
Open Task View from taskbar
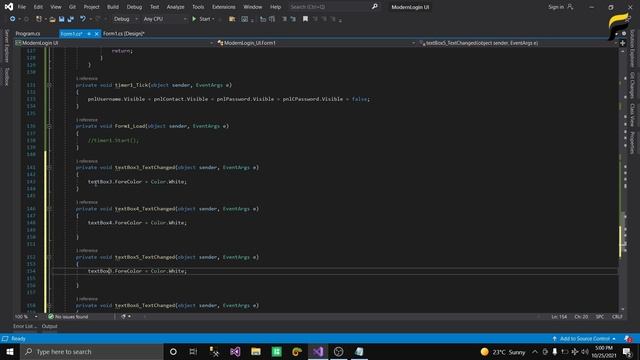tap(193, 351)
